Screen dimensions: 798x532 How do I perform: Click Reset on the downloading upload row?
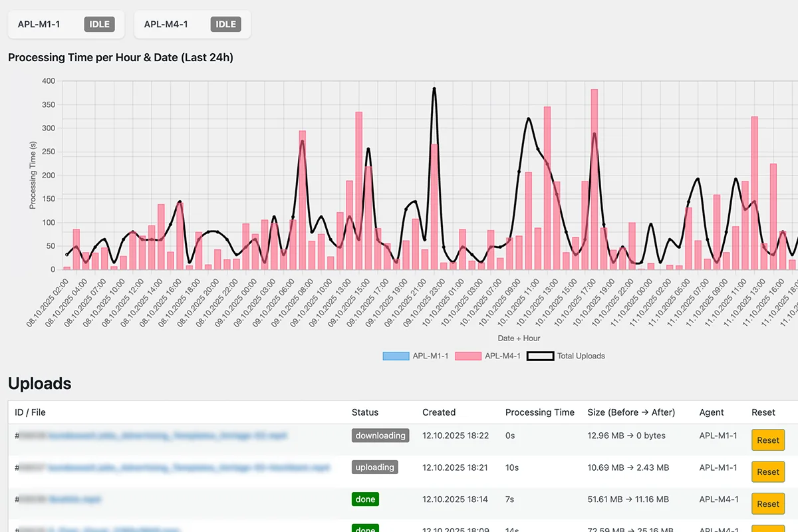(x=767, y=440)
